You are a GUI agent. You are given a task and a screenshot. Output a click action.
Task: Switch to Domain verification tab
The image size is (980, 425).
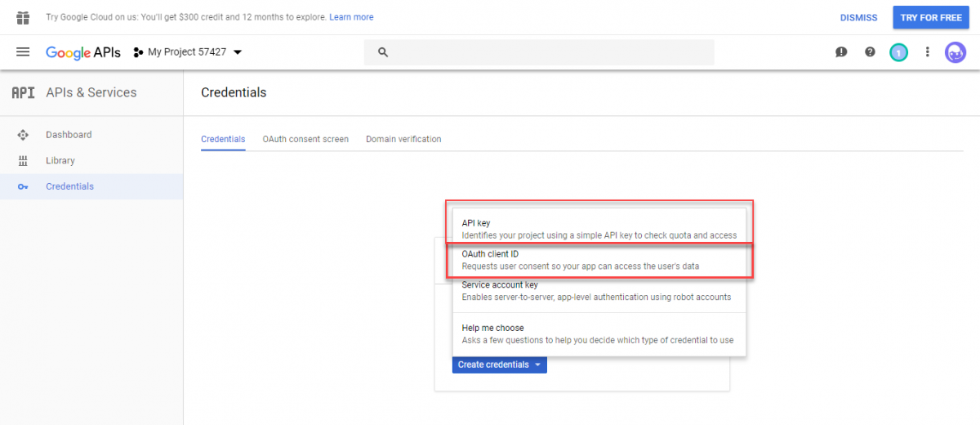coord(403,139)
